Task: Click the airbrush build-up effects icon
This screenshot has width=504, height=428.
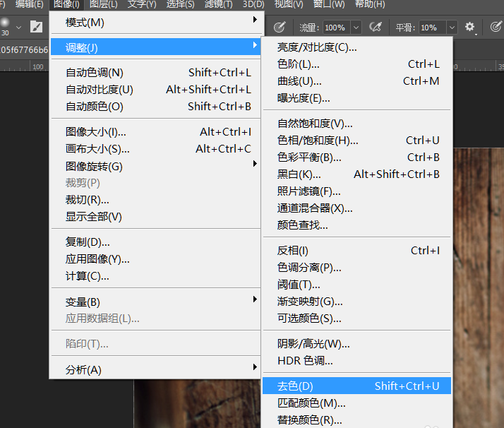Action: [375, 27]
